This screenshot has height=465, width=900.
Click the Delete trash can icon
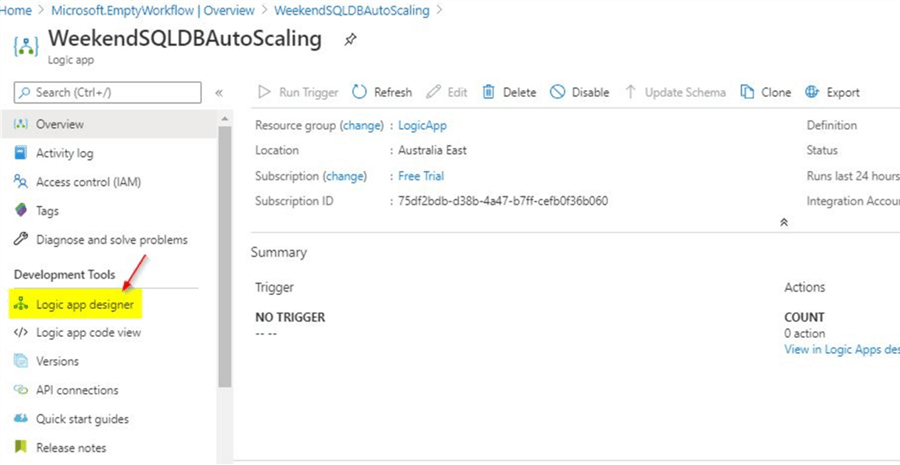pos(489,92)
